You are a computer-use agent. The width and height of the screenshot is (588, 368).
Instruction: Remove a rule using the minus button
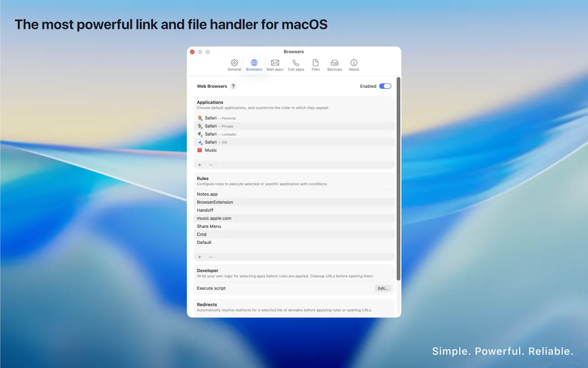point(210,257)
